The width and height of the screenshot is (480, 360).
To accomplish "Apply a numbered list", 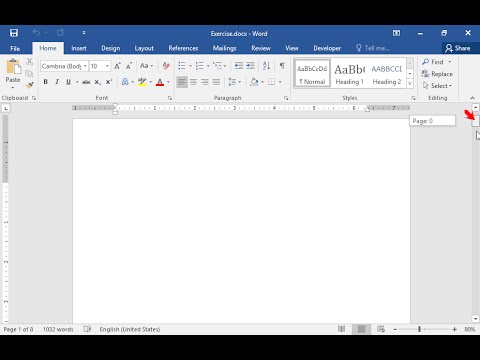I will point(199,66).
